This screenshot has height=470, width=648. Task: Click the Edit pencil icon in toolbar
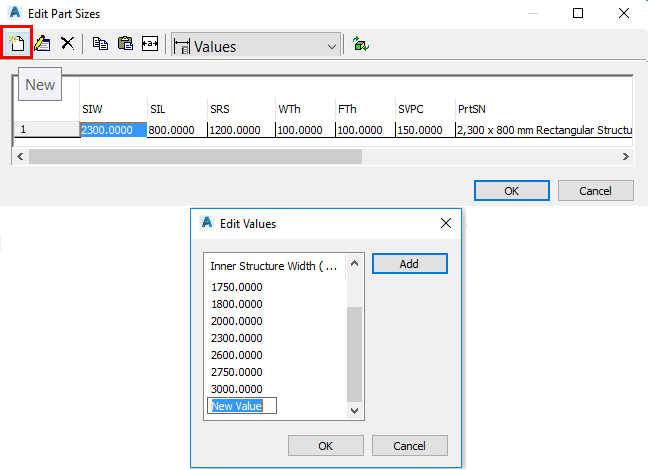pos(42,43)
